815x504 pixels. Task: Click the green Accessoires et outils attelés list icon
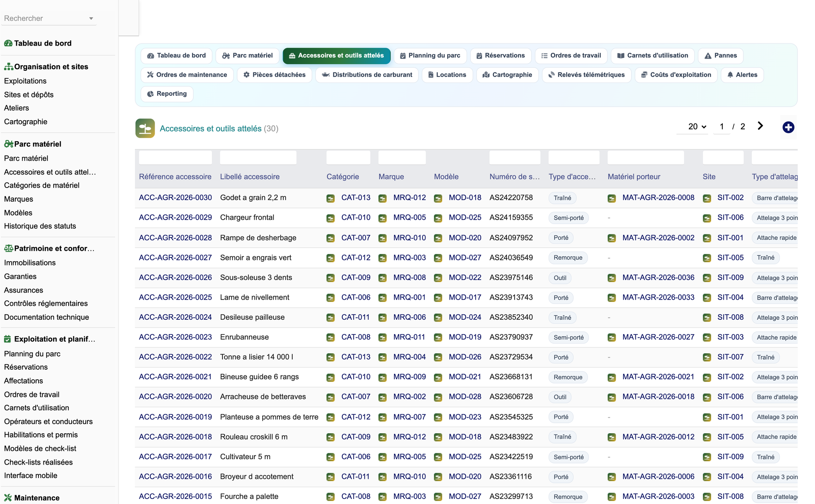click(x=145, y=128)
